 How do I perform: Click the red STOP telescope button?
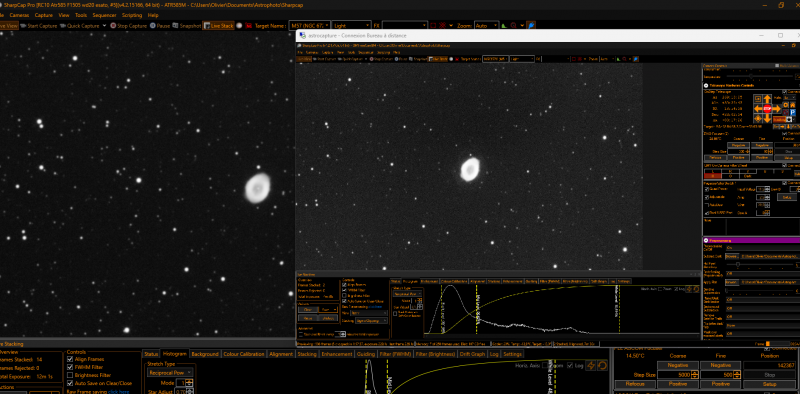coord(767,109)
